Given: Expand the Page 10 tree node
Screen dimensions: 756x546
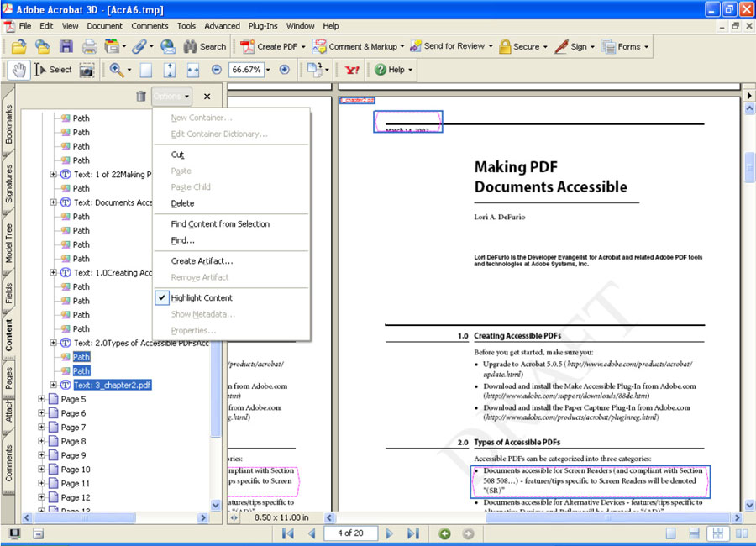Looking at the screenshot, I should pos(41,470).
